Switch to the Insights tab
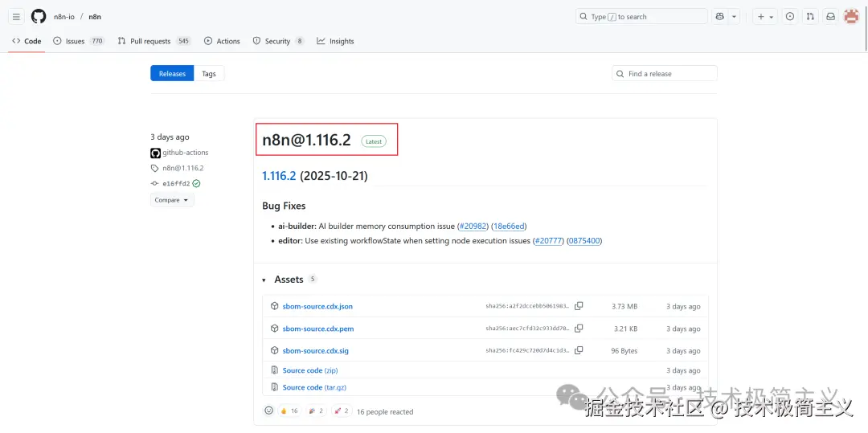This screenshot has width=868, height=433. [x=335, y=41]
